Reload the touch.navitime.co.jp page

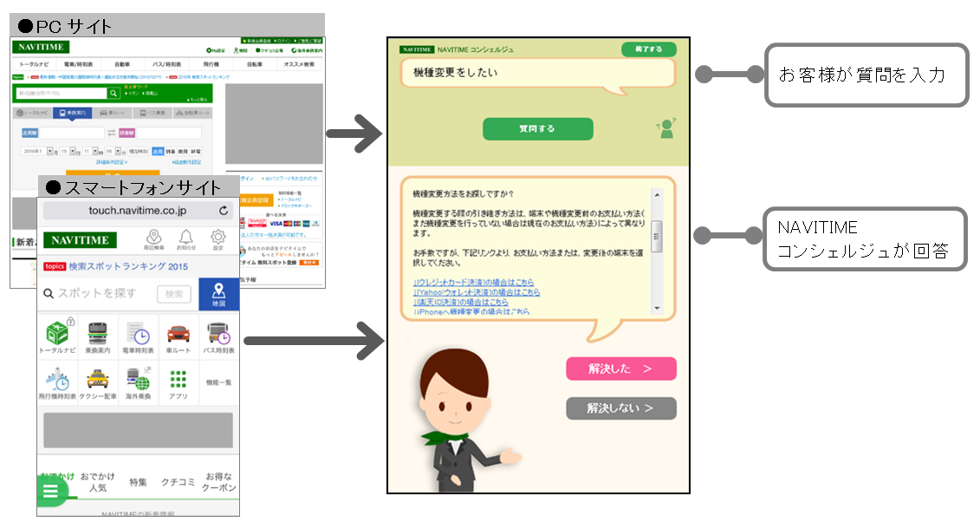click(224, 211)
